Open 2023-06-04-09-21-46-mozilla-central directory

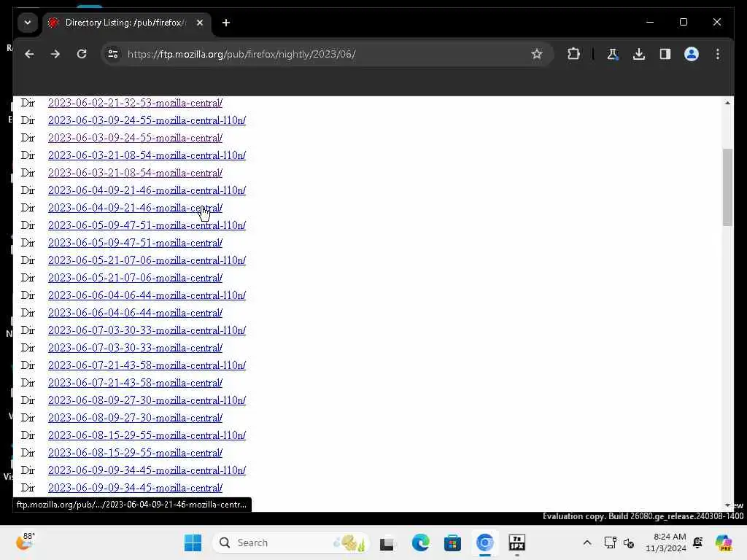point(135,208)
